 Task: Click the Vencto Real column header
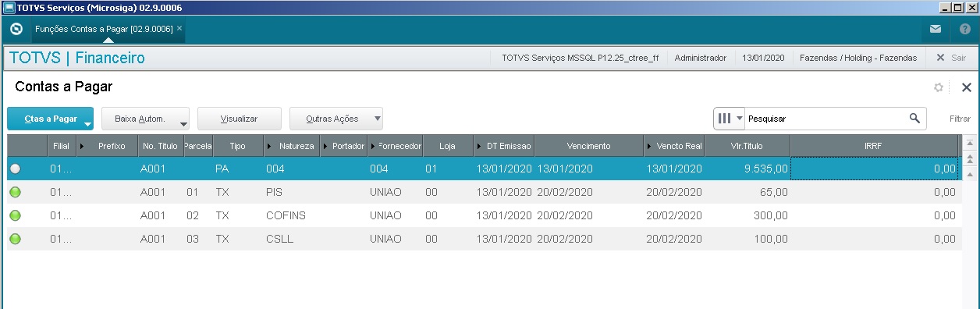pos(674,146)
